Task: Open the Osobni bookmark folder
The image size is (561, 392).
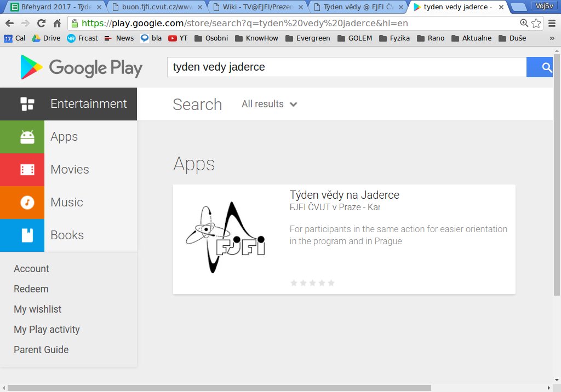Action: pos(211,38)
